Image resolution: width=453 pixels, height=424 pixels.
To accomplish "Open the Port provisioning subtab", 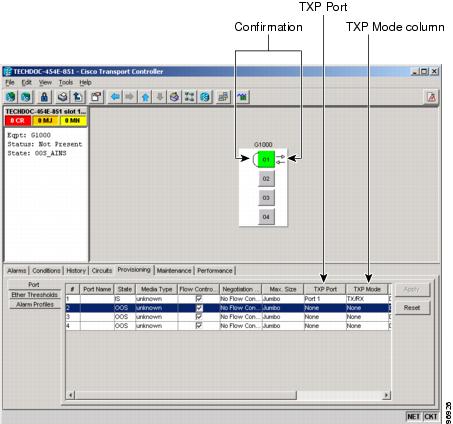I will [34, 285].
